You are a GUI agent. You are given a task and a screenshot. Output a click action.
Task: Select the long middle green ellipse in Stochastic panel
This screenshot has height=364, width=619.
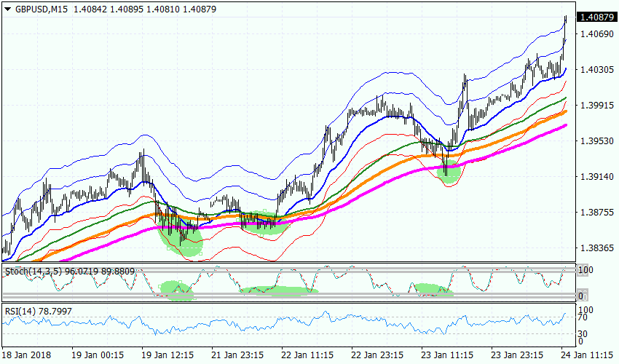point(279,291)
